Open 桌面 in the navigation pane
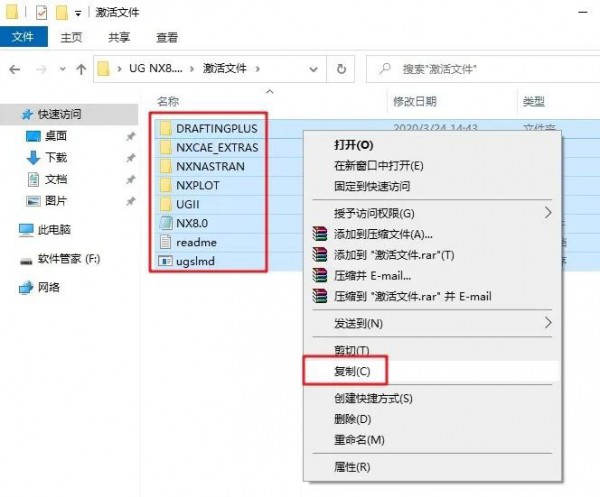This screenshot has height=497, width=600. click(56, 136)
